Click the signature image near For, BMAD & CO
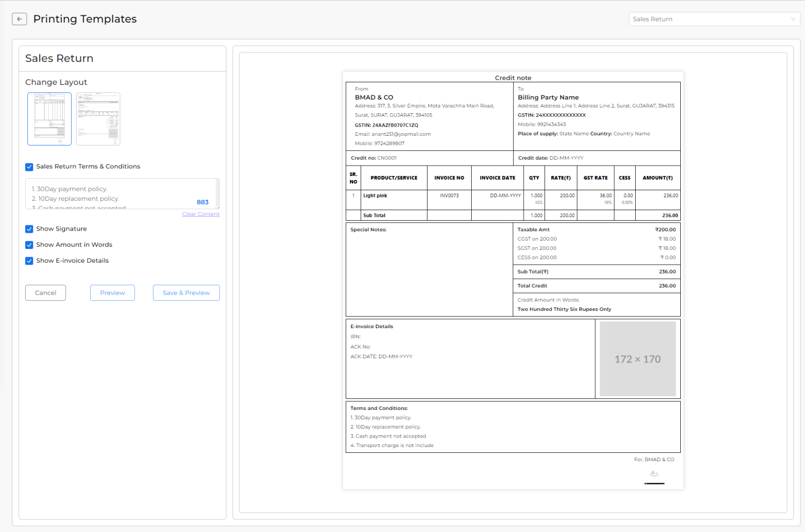This screenshot has width=805, height=532. point(654,474)
